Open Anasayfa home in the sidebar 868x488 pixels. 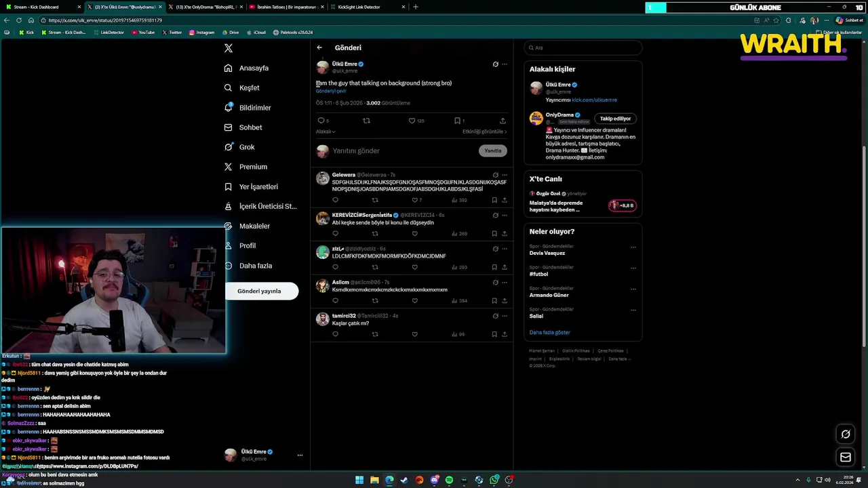point(247,68)
